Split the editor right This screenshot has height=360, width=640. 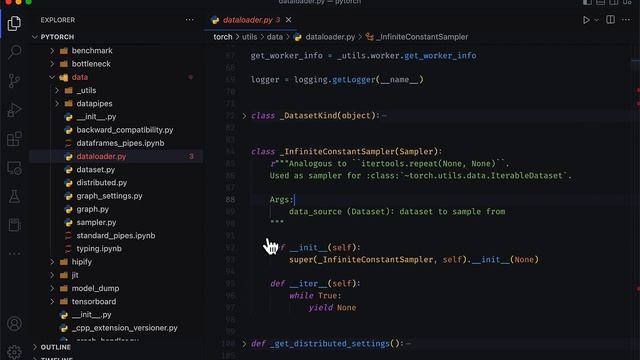point(611,20)
